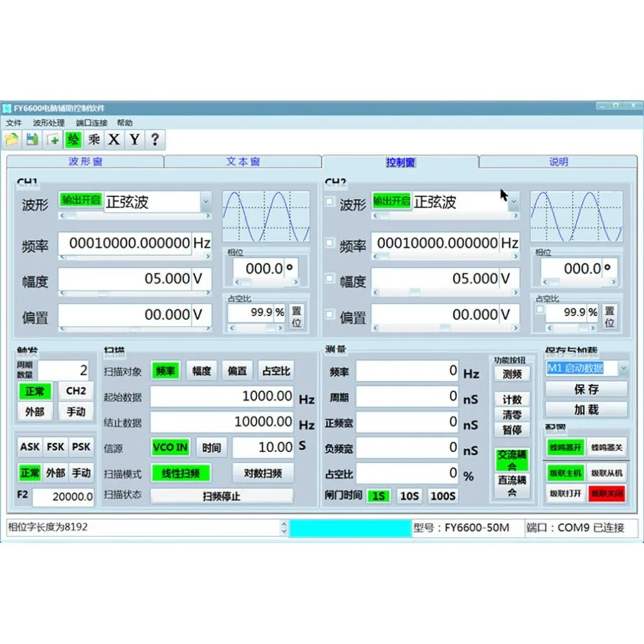
Task: Open the CH1 正弦波 waveform dropdown
Action: (206, 202)
